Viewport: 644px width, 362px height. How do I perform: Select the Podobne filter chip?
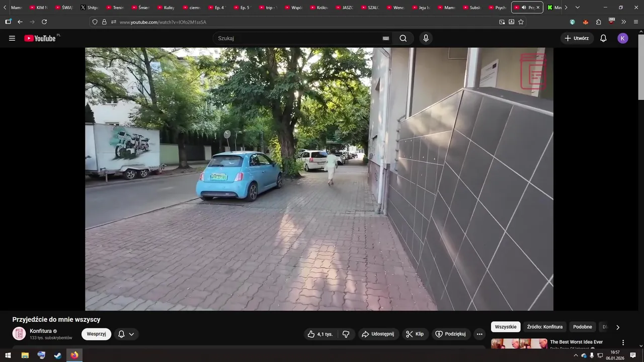click(x=583, y=327)
